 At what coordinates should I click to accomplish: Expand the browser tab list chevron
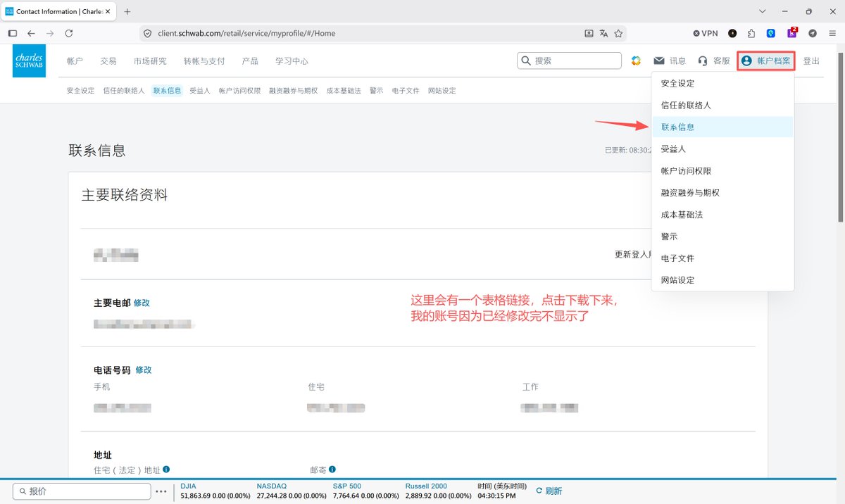[x=763, y=11]
